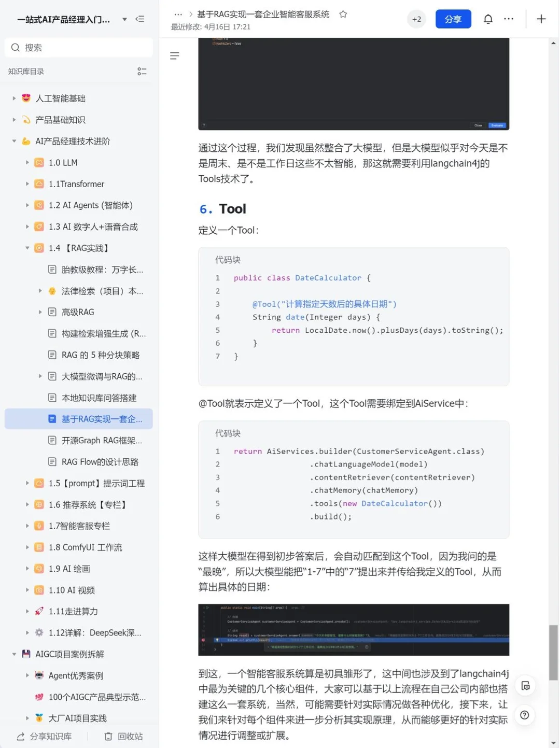Click .tools(new DateCalculator()) code line
The width and height of the screenshot is (560, 748).
click(376, 503)
